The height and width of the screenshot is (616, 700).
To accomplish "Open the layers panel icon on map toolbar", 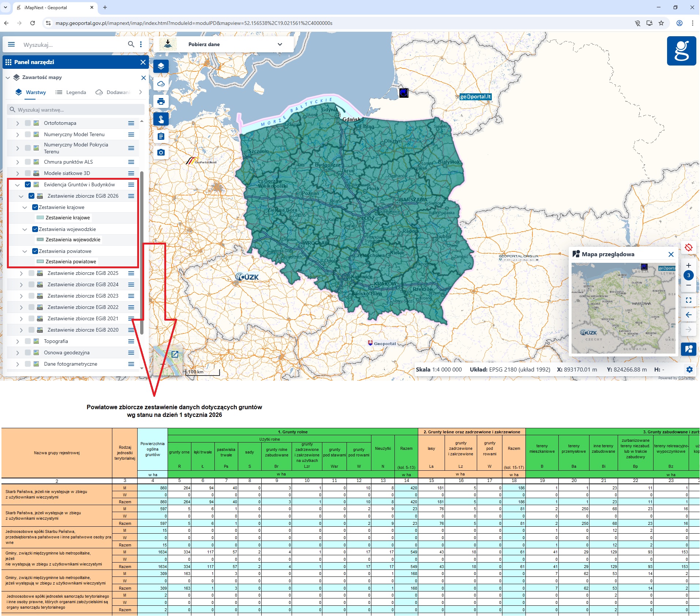I will point(161,66).
